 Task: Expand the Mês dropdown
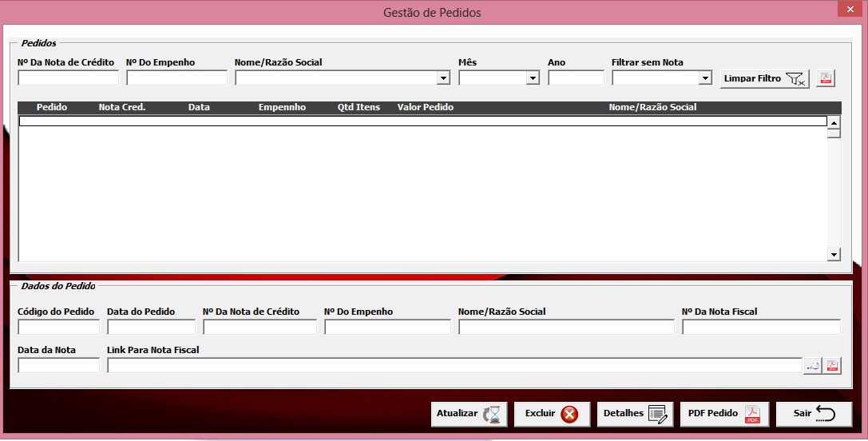(533, 78)
